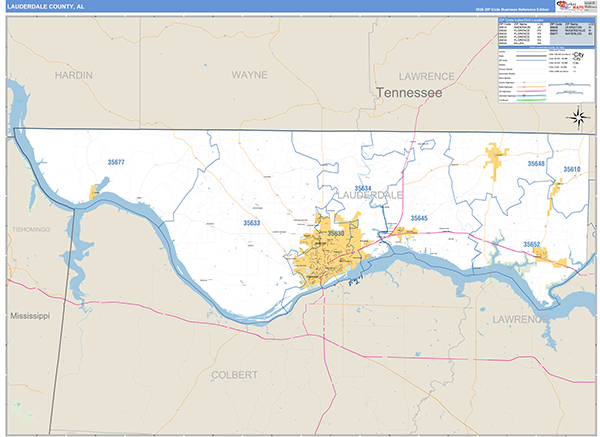600x437 pixels.
Task: Select ZIP code 35633 label
Action: point(252,223)
